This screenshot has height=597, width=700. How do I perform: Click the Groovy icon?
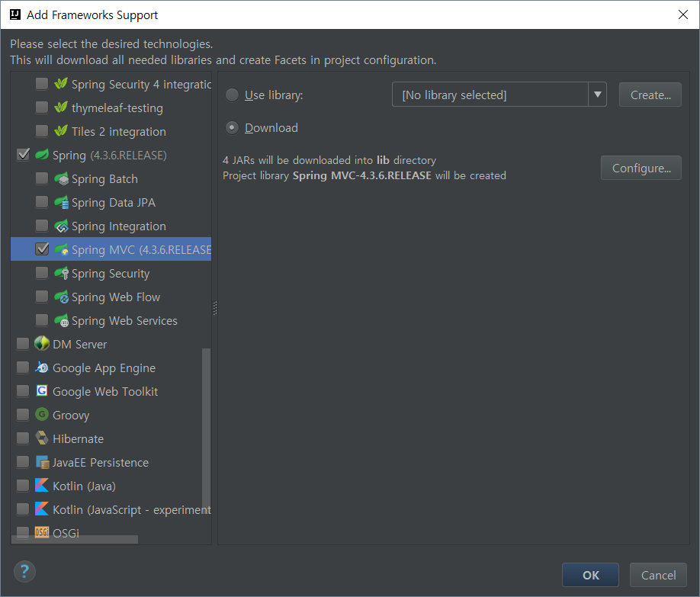point(42,414)
